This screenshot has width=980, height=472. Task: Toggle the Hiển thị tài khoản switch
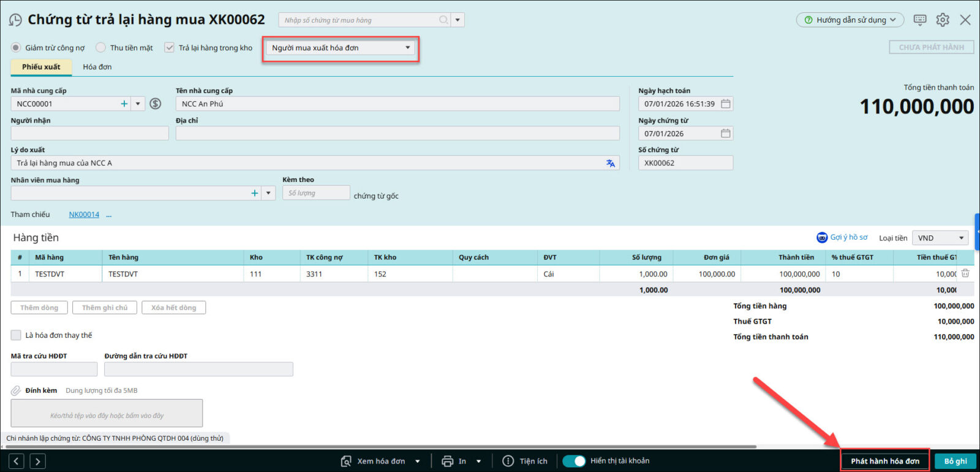coord(574,461)
